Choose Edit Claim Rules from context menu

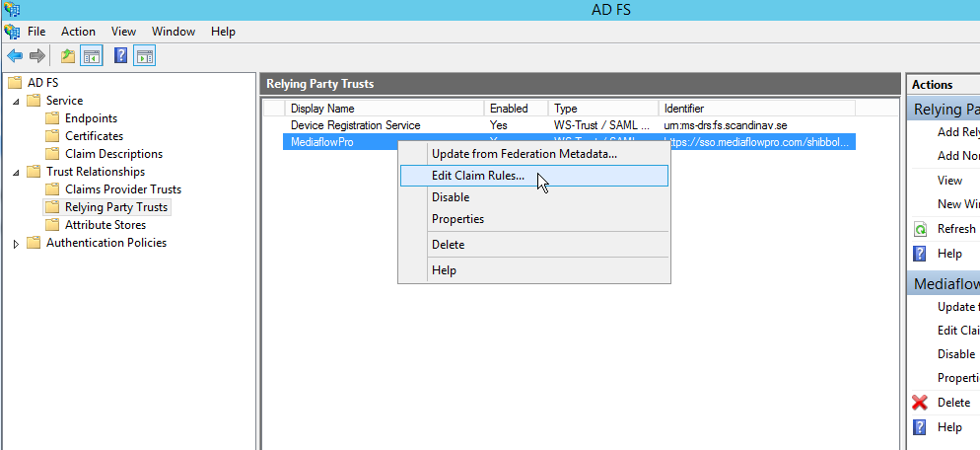478,176
